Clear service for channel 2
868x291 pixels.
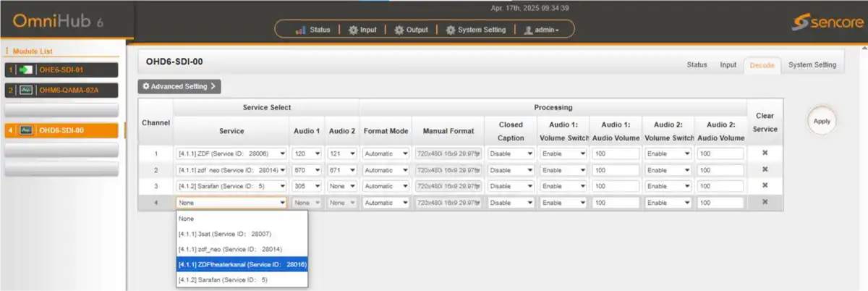765,170
